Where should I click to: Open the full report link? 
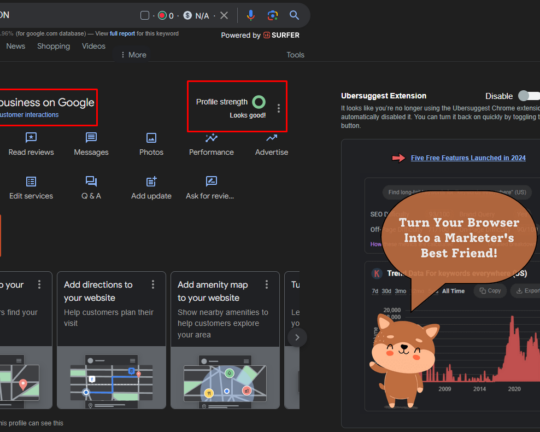pos(122,33)
